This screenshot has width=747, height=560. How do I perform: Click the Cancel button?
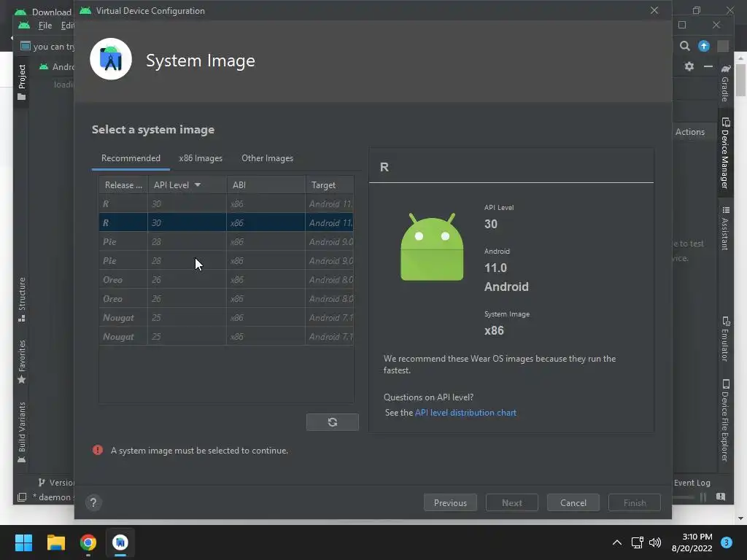pyautogui.click(x=573, y=502)
